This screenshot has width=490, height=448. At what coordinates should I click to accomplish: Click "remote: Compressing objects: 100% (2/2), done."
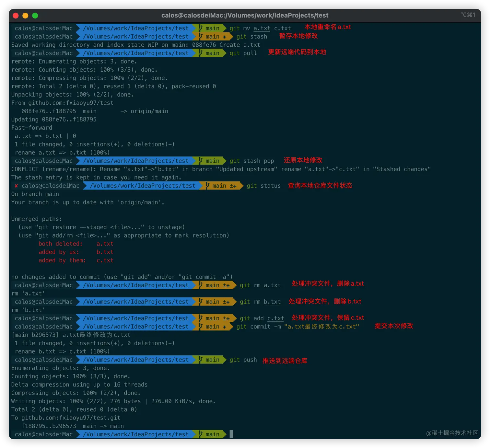pos(89,78)
